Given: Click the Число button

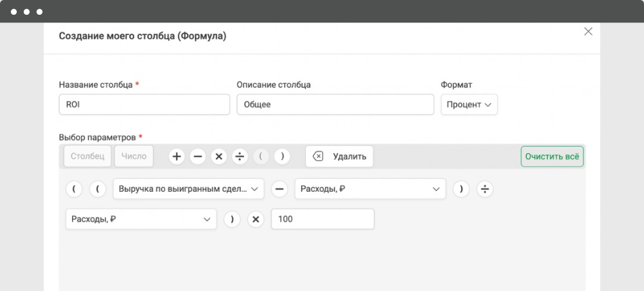Looking at the screenshot, I should (134, 156).
